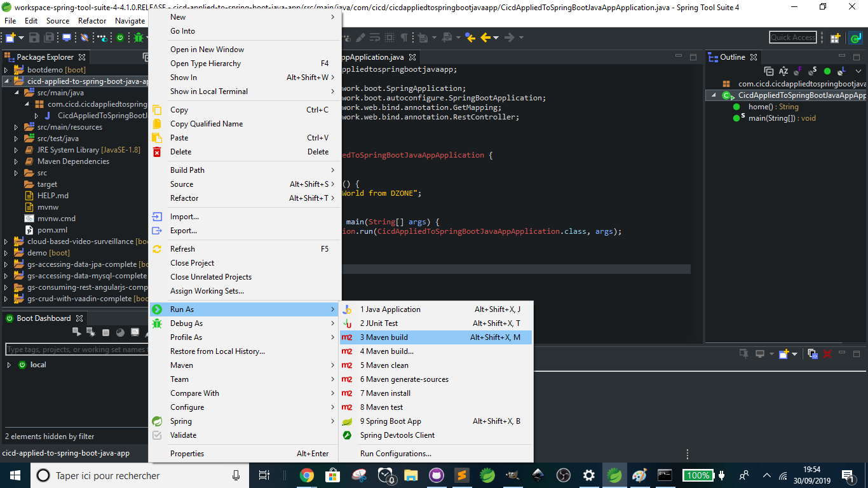This screenshot has height=488, width=868.
Task: Click Collapse All icon in Outline panel
Action: [x=769, y=71]
